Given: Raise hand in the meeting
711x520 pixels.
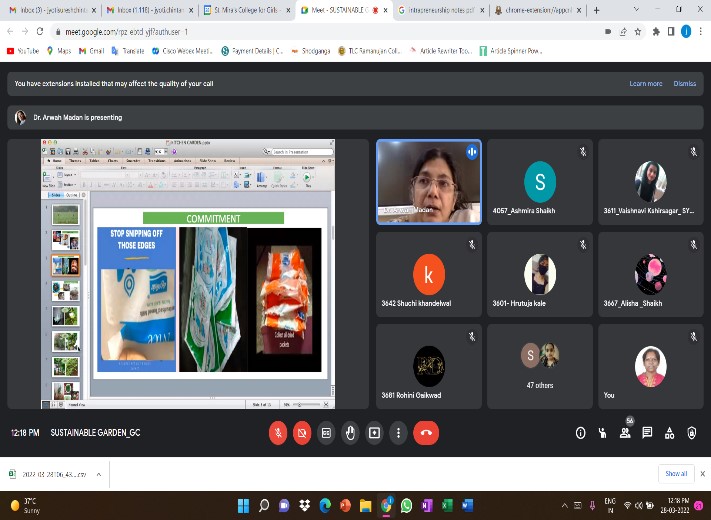Looking at the screenshot, I should tap(350, 433).
